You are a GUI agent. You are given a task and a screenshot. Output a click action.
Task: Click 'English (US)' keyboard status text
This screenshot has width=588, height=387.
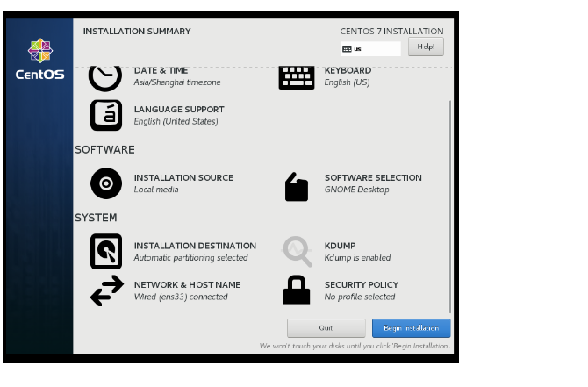tap(348, 82)
